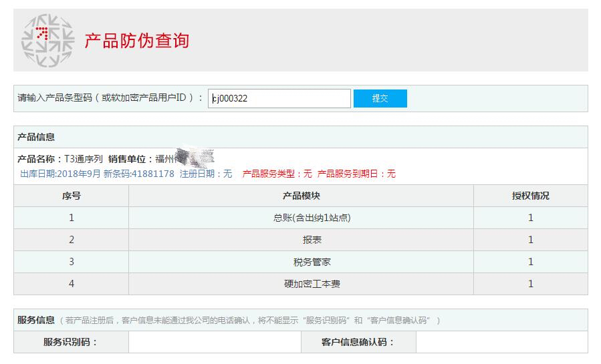Click authorization value for 硬加密工本费 row

point(531,284)
